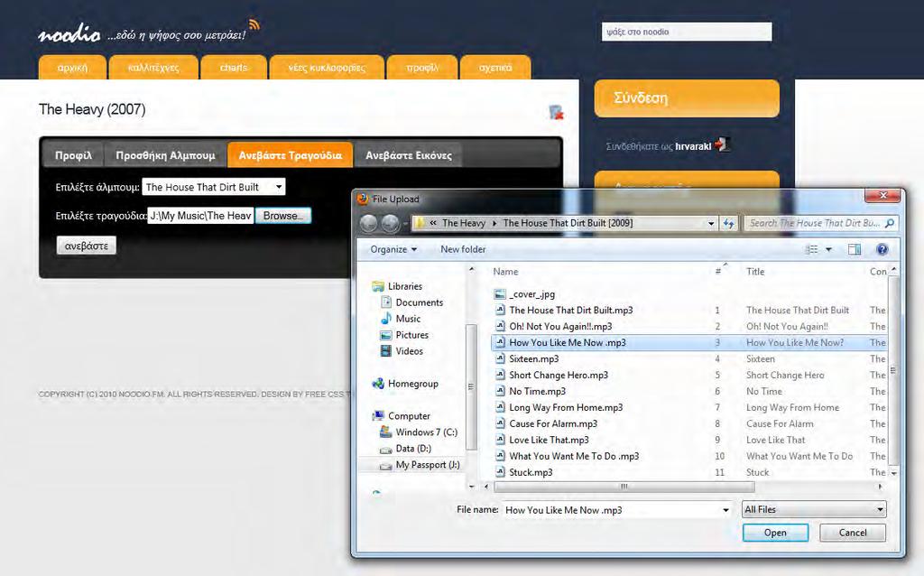Open the view options dropdown arrow
Viewport: 924px width, 576px height.
[x=828, y=249]
